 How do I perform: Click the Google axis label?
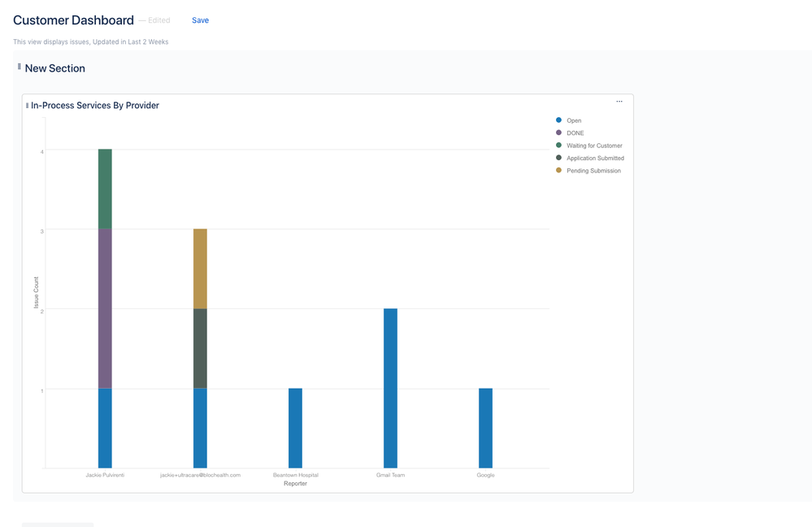pos(486,475)
